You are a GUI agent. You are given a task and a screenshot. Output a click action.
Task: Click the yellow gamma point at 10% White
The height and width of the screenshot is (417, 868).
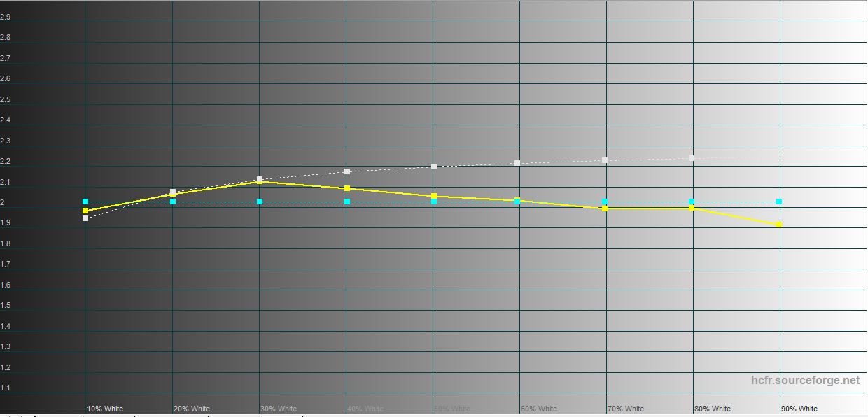pos(85,211)
